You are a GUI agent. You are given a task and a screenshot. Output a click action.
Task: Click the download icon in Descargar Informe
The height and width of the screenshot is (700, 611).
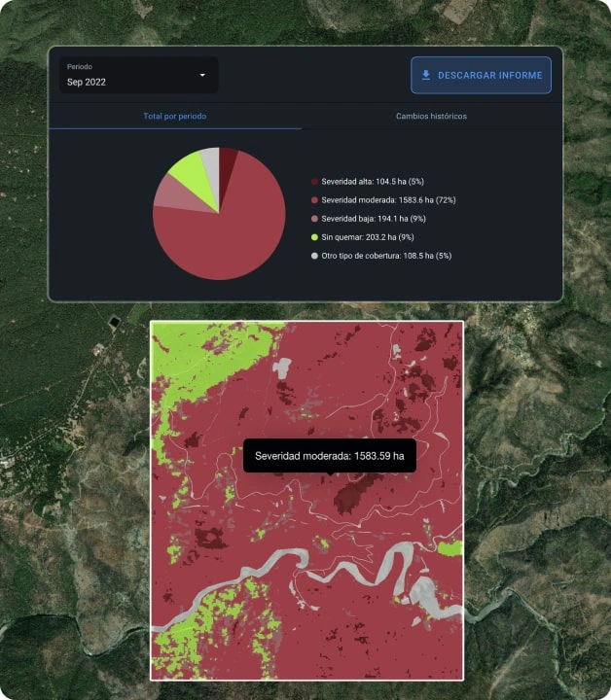pos(426,75)
